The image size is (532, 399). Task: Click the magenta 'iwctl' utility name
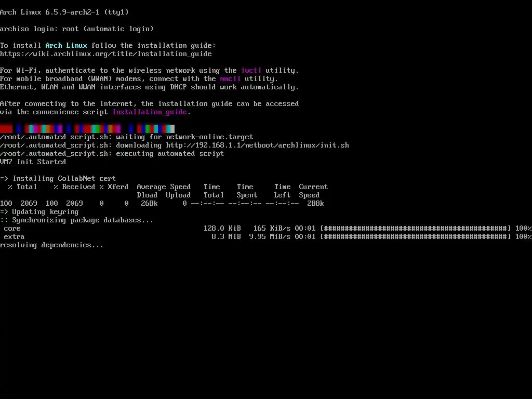pyautogui.click(x=251, y=70)
